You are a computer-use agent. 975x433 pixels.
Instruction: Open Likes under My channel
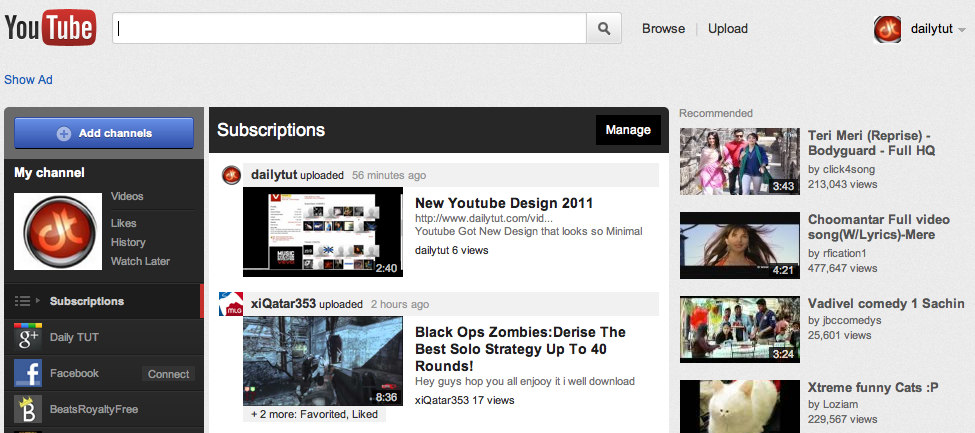(x=123, y=223)
